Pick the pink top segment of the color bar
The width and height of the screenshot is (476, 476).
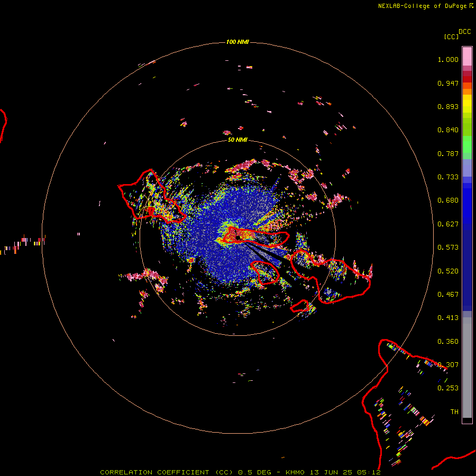point(467,57)
